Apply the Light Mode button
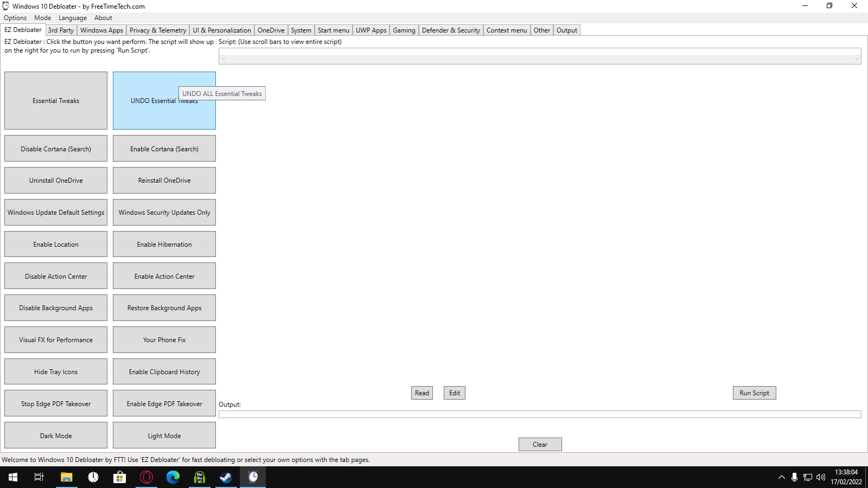 point(164,435)
